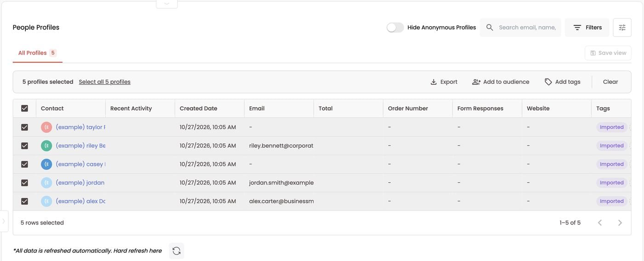This screenshot has height=261, width=644.
Task: Click the alex contact avatar icon
Action: point(46,201)
